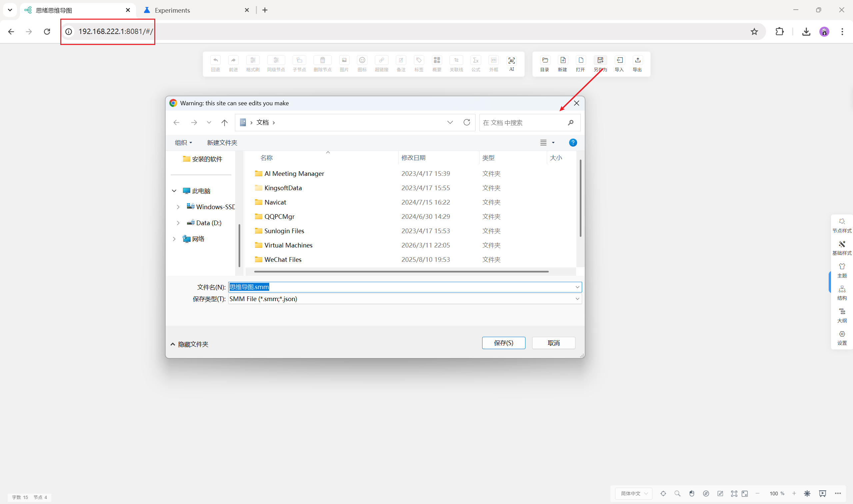Screen dimensions: 853x504
Task: Toggle dark mode sun icon
Action: point(807,493)
